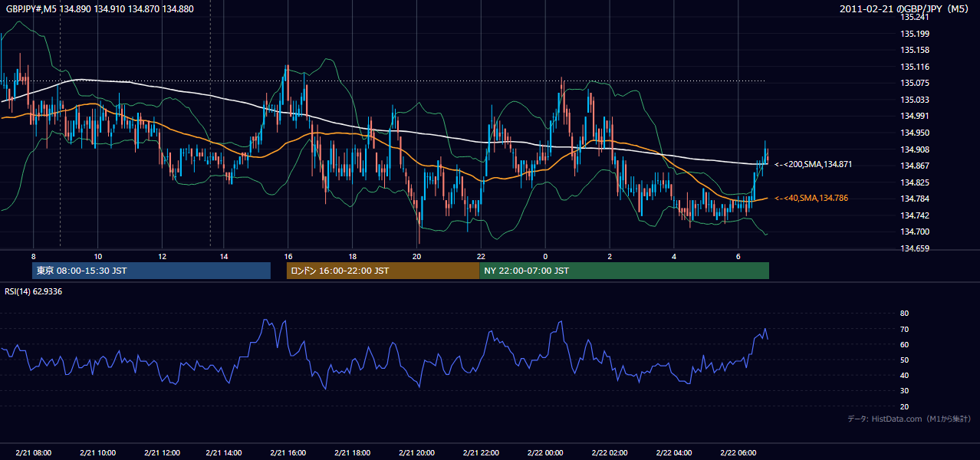Click the hour 2 tick under price chart

click(609, 256)
